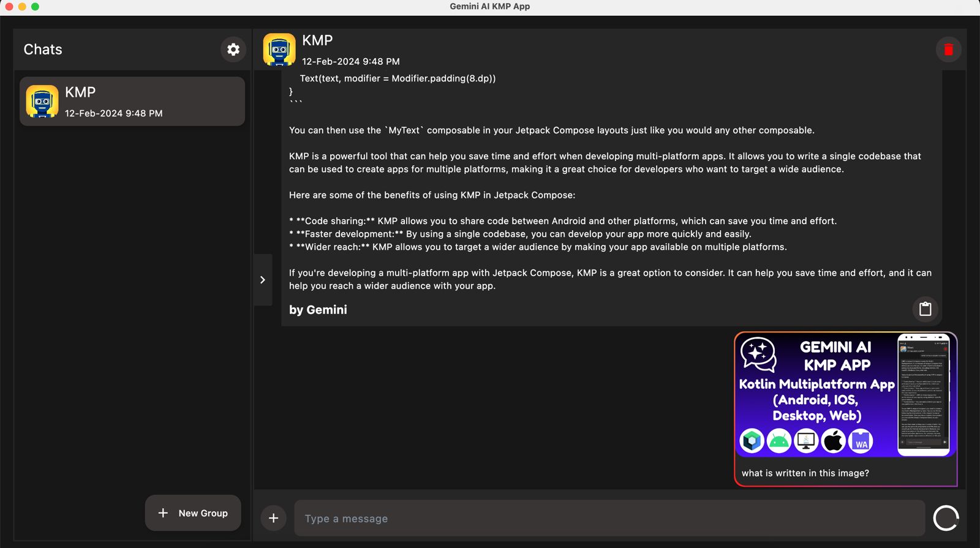Click the KMP robot avatar in chat header
This screenshot has width=980, height=548.
[x=279, y=50]
